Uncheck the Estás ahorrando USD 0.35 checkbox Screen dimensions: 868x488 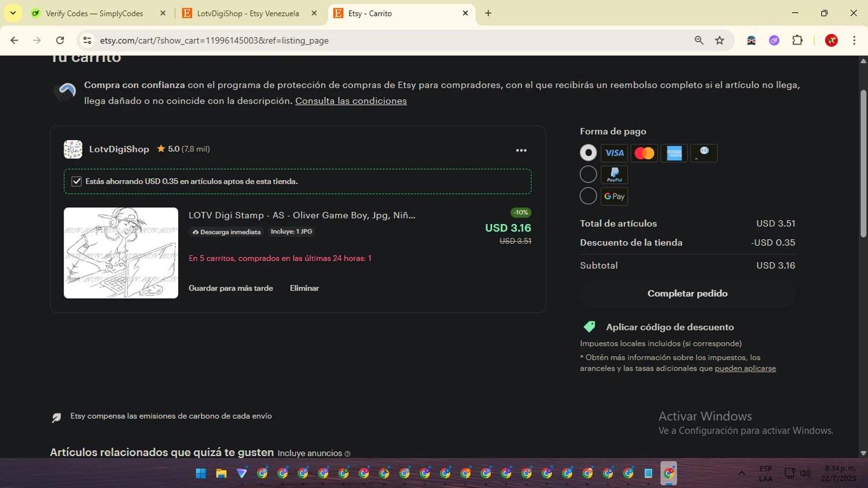click(x=76, y=182)
